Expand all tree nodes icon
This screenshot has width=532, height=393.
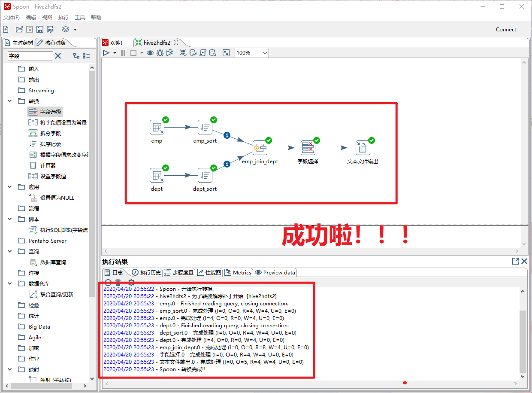click(76, 56)
